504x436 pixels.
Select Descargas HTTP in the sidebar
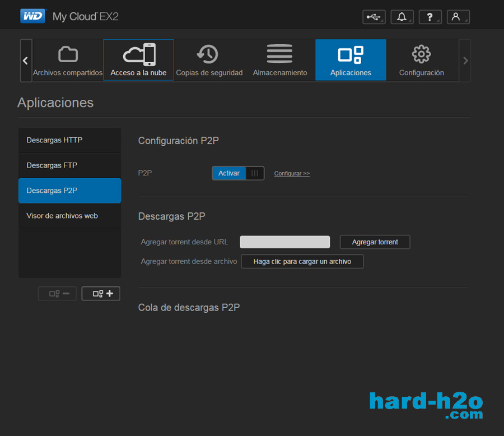click(x=70, y=140)
